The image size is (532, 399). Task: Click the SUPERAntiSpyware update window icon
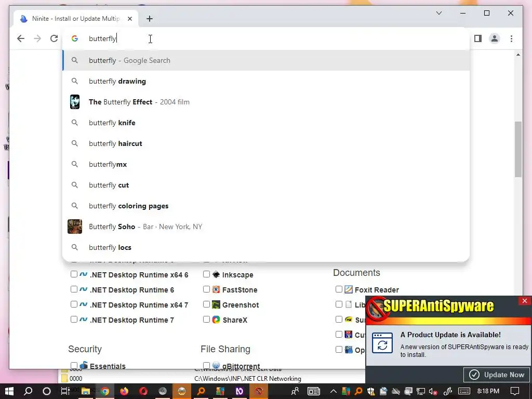[382, 343]
